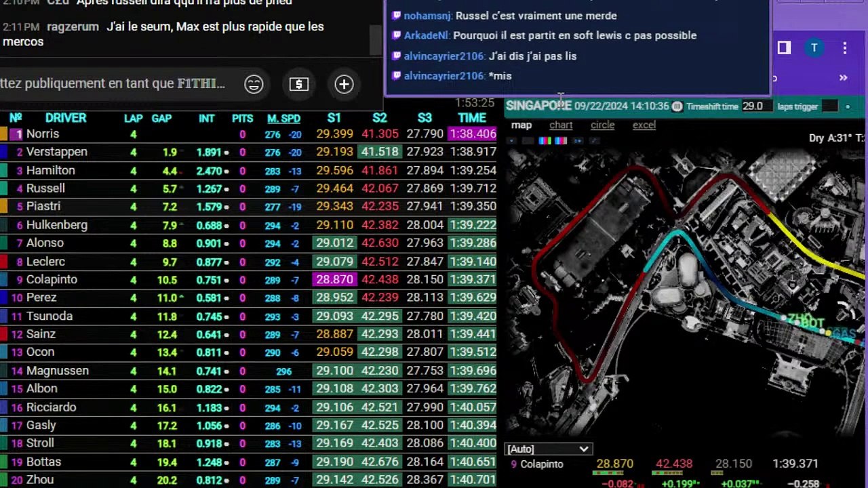Screen dimensions: 868x488
Task: Select Verstappen driver name
Action: (57, 152)
